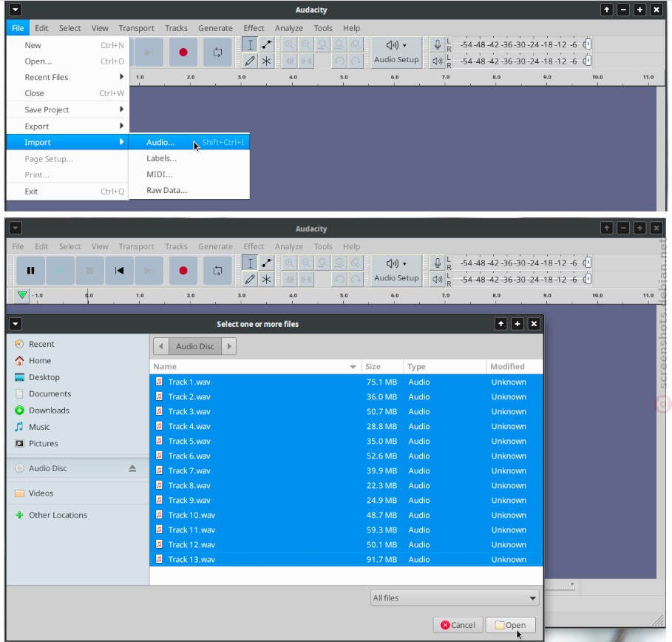Screen dimensions: 672x642
Task: Open the upper Audacity window's title bar menu
Action: [x=15, y=10]
